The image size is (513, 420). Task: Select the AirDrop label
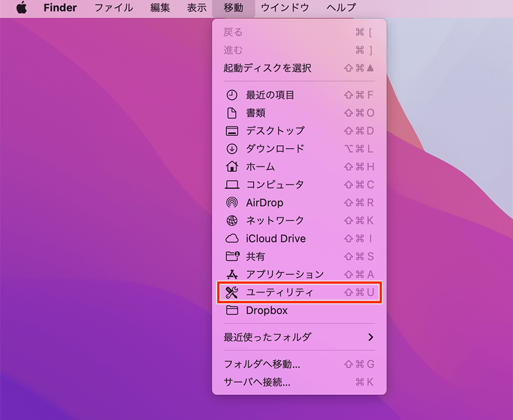click(x=264, y=203)
